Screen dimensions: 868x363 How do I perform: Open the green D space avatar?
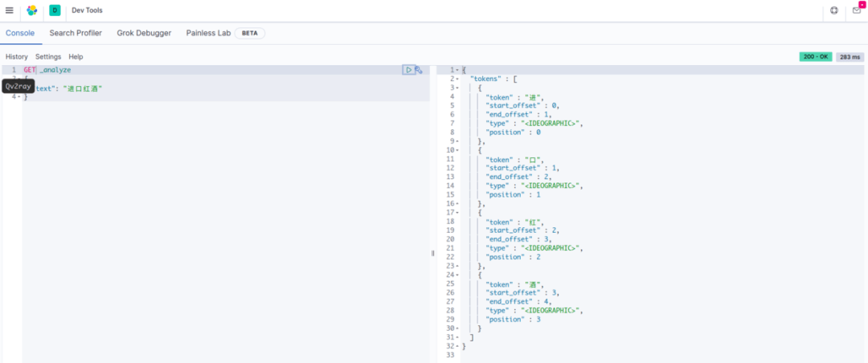click(x=55, y=10)
